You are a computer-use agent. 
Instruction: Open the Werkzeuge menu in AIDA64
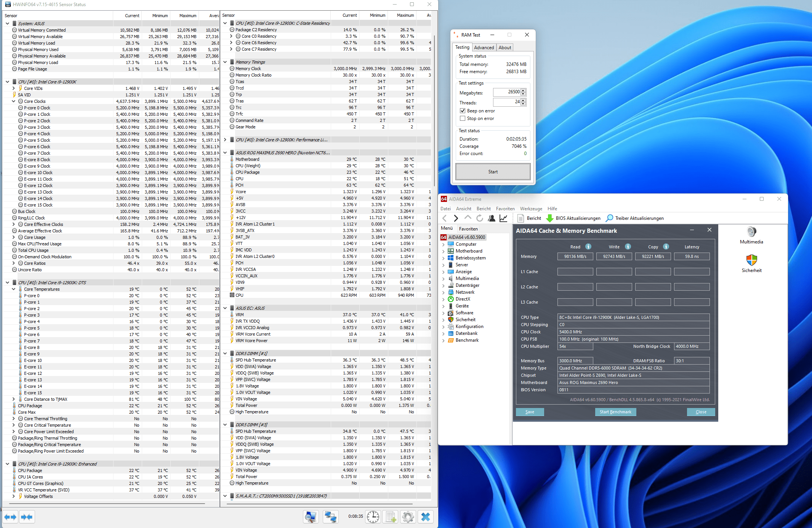531,209
